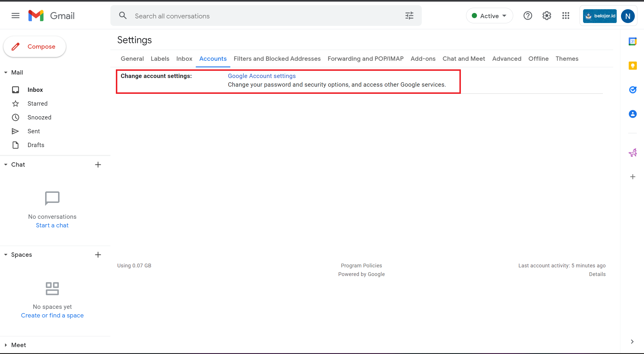Screen dimensions: 644x354
Task: Open Forwarding and POP/IMAP tab
Action: (366, 59)
